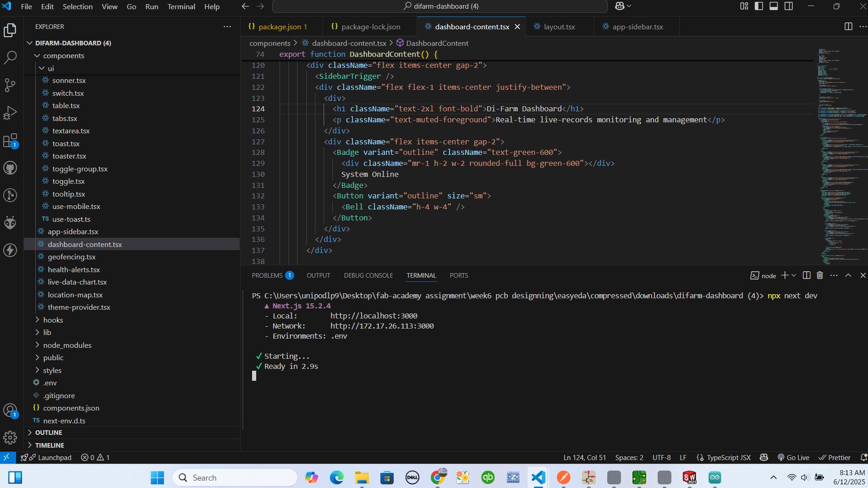Open the new terminal profile dropdown arrow

tap(794, 275)
